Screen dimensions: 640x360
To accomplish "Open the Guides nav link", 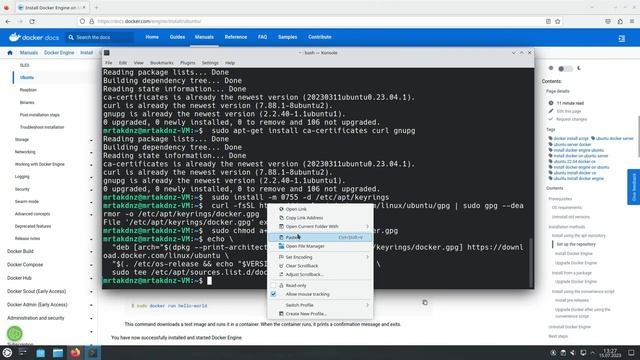I will coord(177,37).
